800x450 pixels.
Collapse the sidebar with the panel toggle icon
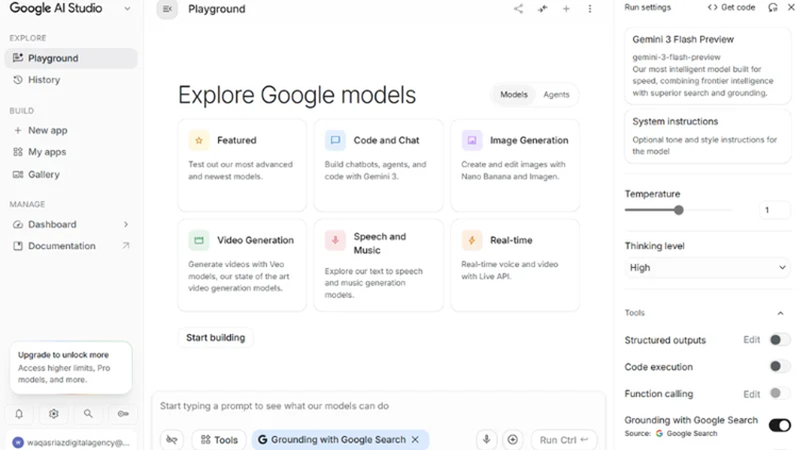click(167, 9)
